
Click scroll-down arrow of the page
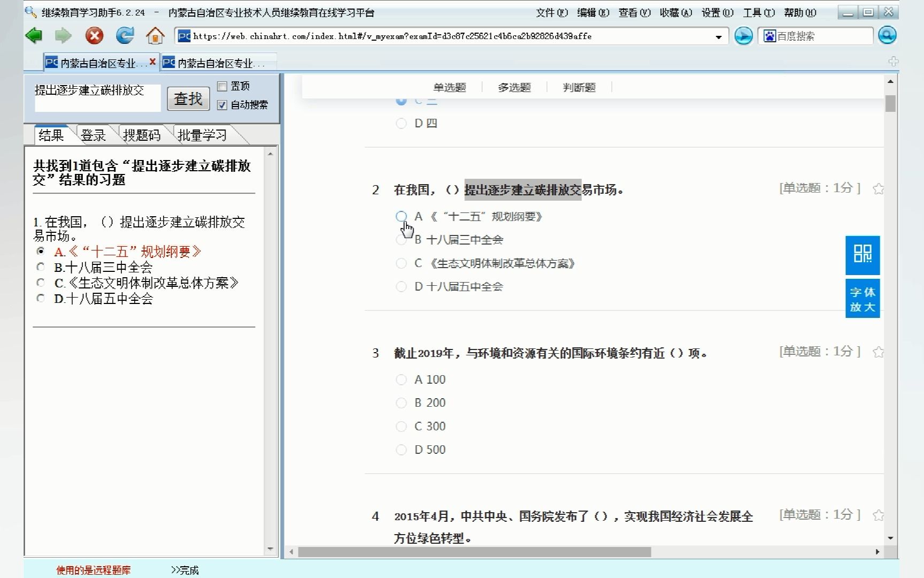(x=890, y=538)
